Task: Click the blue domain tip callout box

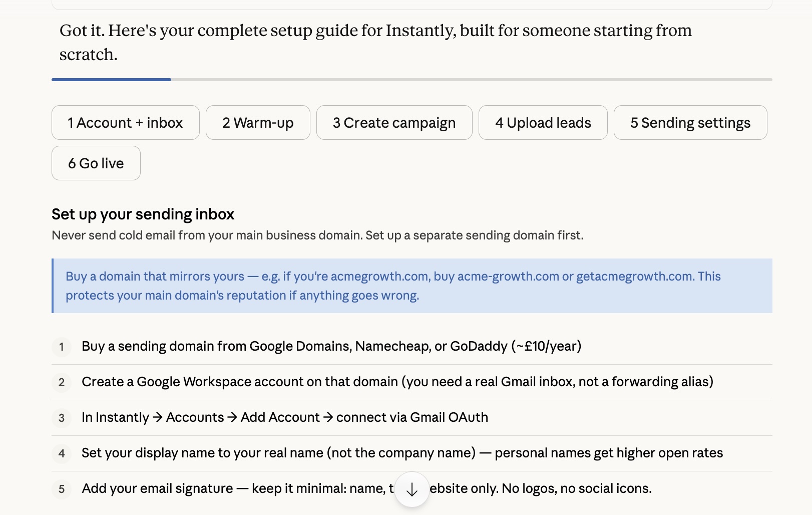Action: 412,286
